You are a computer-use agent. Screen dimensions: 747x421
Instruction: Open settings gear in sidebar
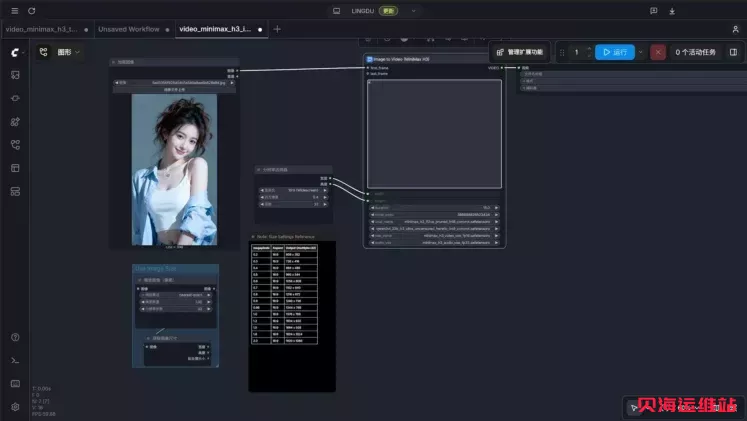point(15,407)
